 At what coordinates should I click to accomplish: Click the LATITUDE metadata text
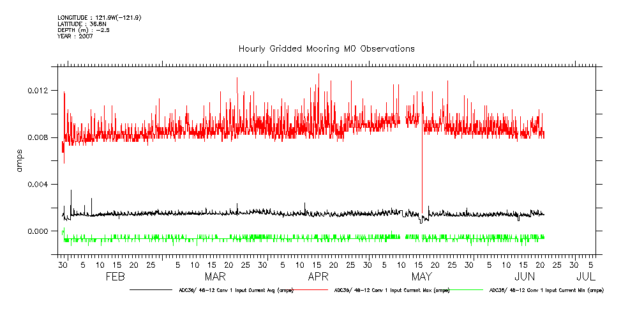81,24
